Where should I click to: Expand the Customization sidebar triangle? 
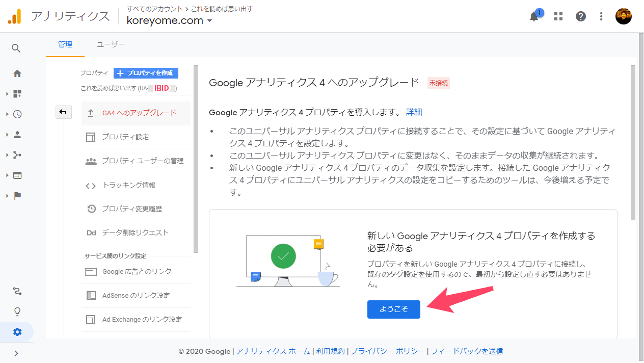click(7, 94)
